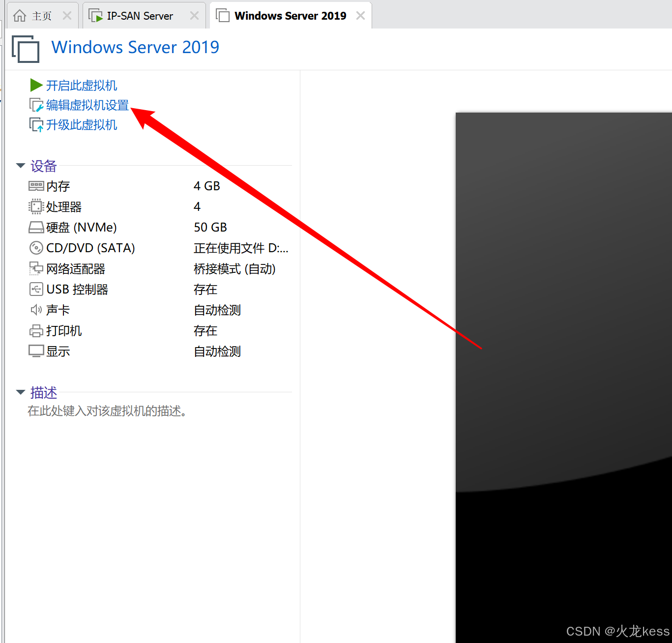Click the sound card speaker icon
This screenshot has width=672, height=643.
pos(36,310)
